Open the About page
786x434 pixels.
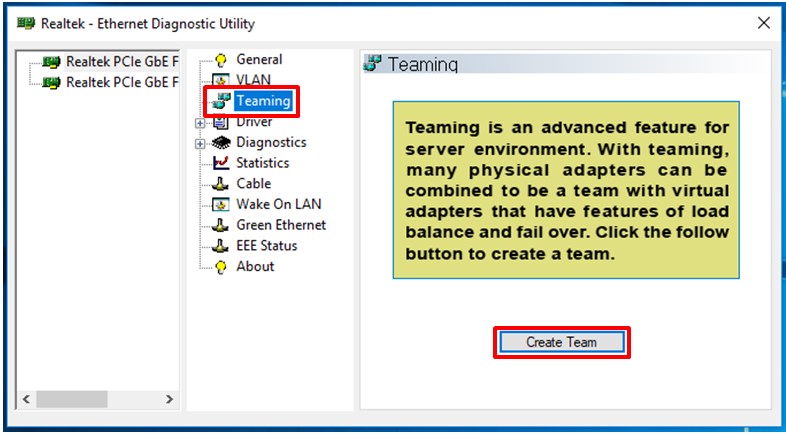pyautogui.click(x=255, y=267)
